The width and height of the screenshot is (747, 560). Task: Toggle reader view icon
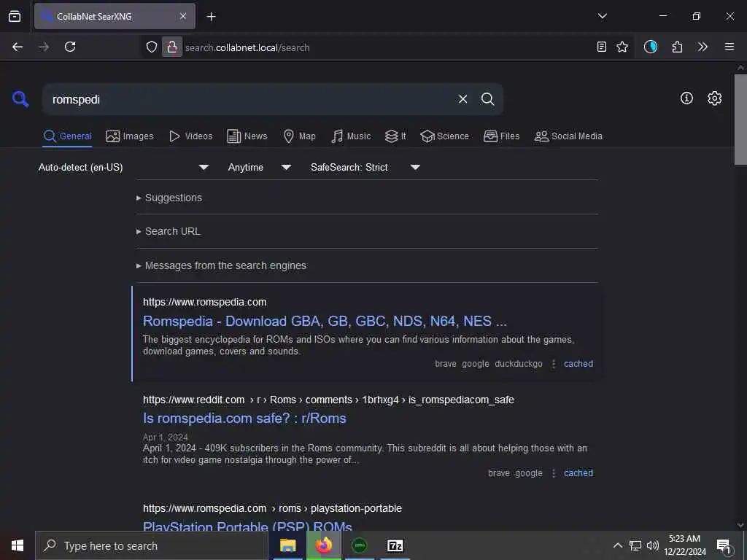[x=601, y=47]
